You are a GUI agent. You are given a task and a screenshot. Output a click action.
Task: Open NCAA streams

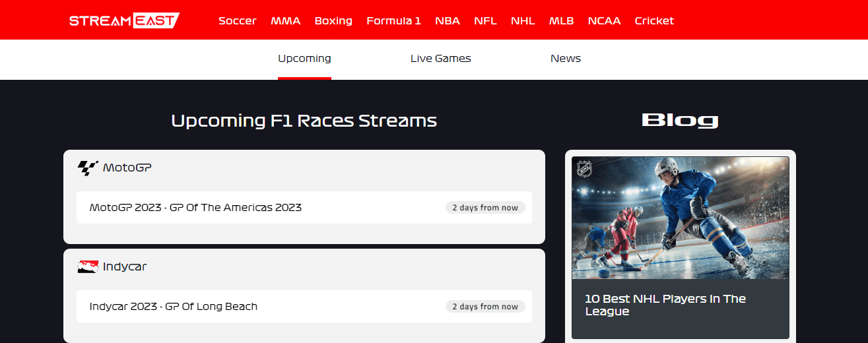[x=604, y=20]
